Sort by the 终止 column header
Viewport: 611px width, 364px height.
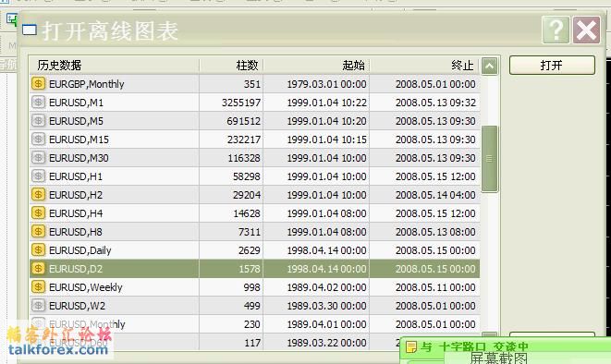pyautogui.click(x=425, y=65)
